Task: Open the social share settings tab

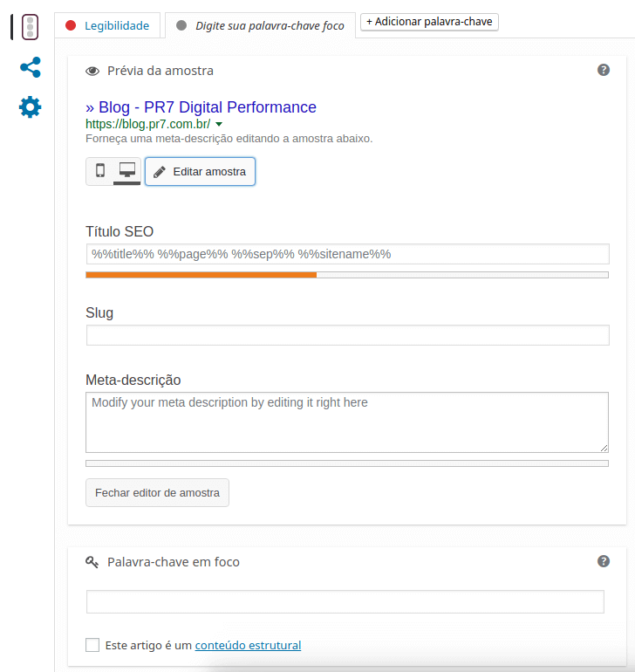Action: [x=30, y=67]
